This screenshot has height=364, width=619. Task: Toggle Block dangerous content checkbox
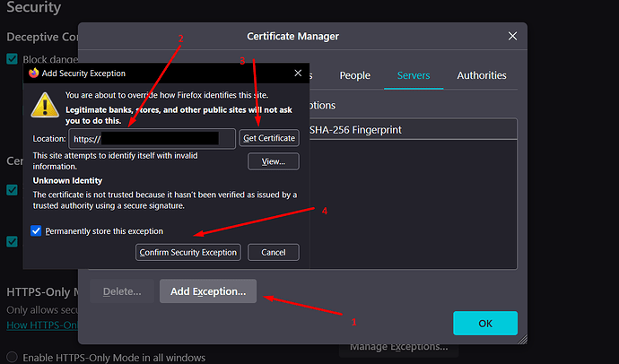pos(12,59)
